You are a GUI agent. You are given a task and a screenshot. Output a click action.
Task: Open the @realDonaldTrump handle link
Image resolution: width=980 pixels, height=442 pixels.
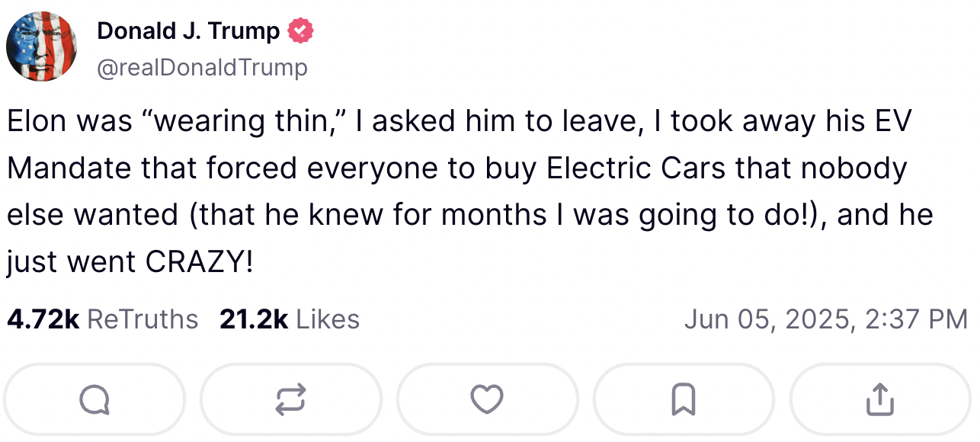pyautogui.click(x=203, y=68)
